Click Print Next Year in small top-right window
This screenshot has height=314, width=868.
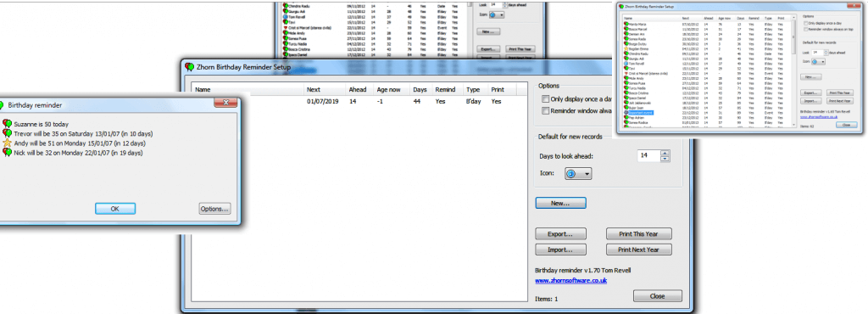840,101
